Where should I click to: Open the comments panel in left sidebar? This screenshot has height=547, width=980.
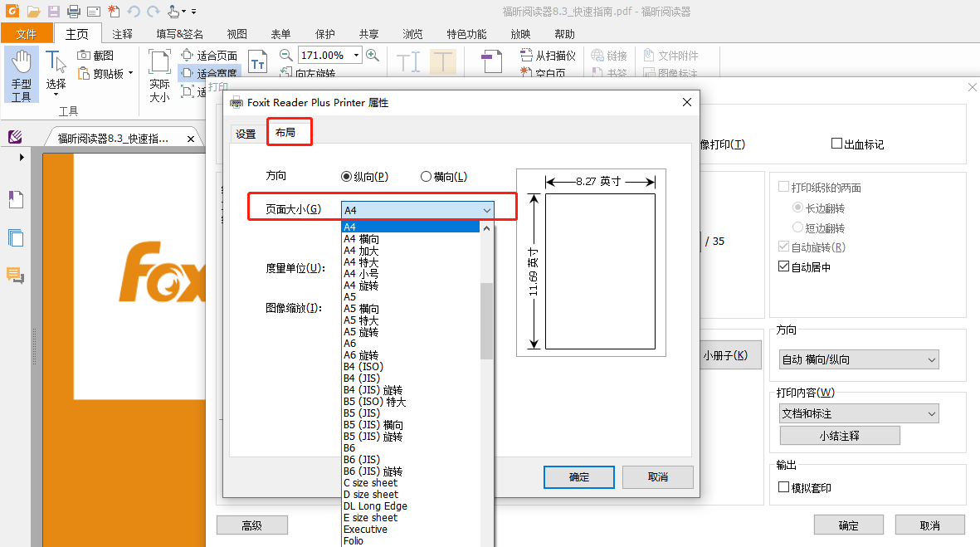(x=16, y=275)
